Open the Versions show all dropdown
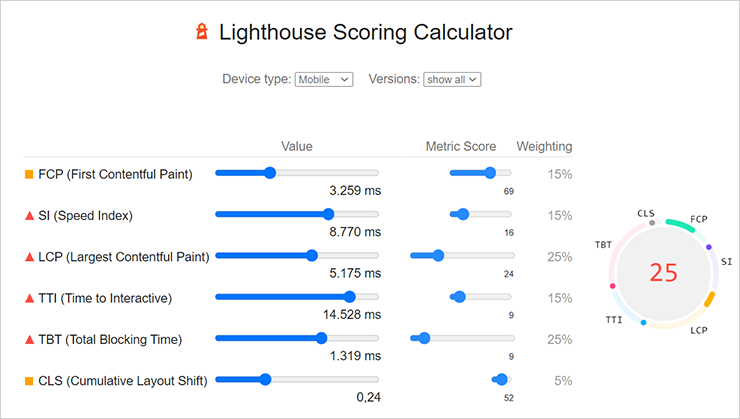The width and height of the screenshot is (740, 419). 452,80
